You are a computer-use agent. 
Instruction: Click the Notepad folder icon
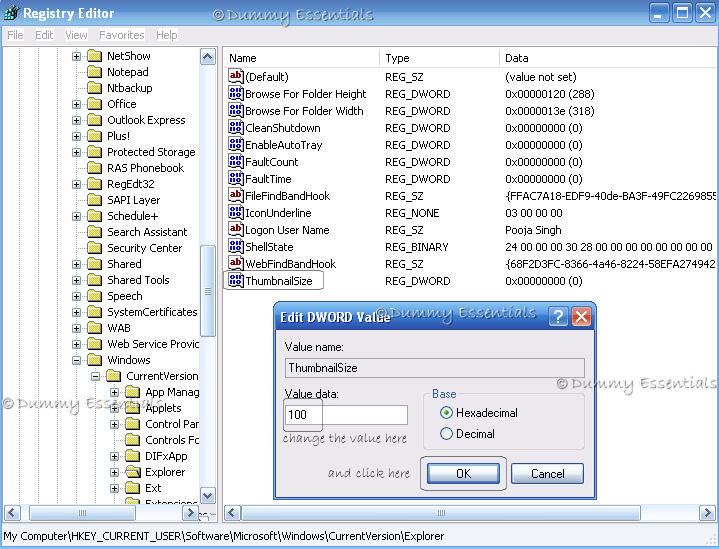[94, 72]
